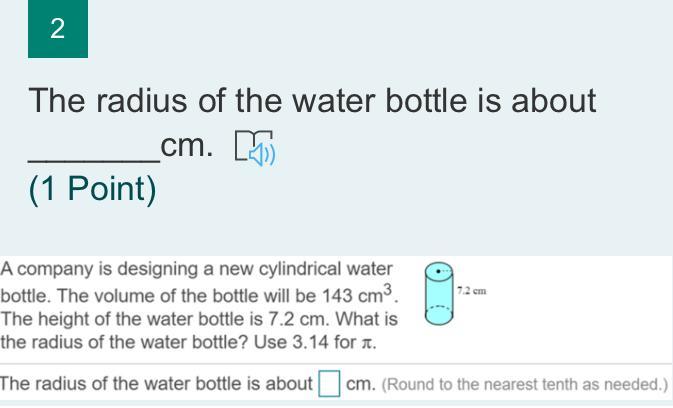Screen dimensions: 673x408
Task: Click the "(1 Point)" label
Action: click(x=92, y=189)
